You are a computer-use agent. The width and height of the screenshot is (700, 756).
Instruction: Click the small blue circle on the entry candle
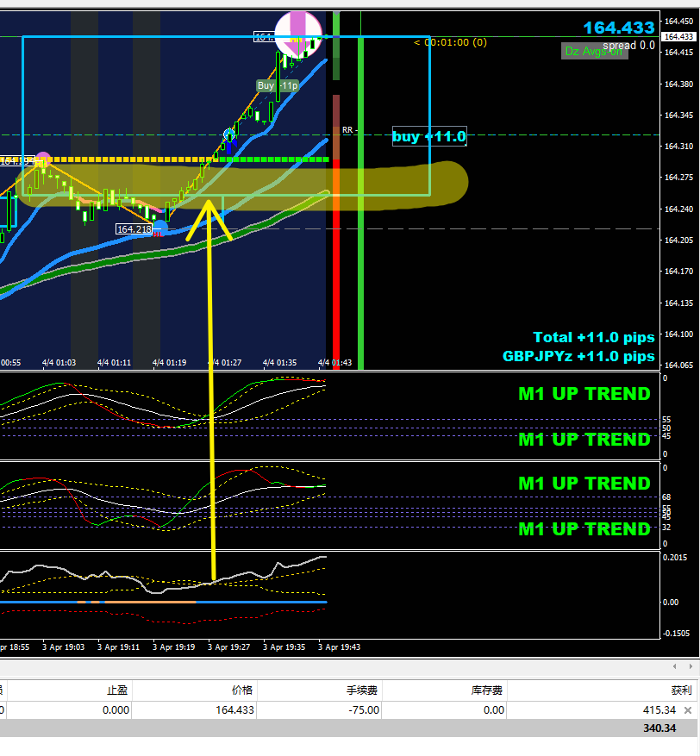click(229, 134)
